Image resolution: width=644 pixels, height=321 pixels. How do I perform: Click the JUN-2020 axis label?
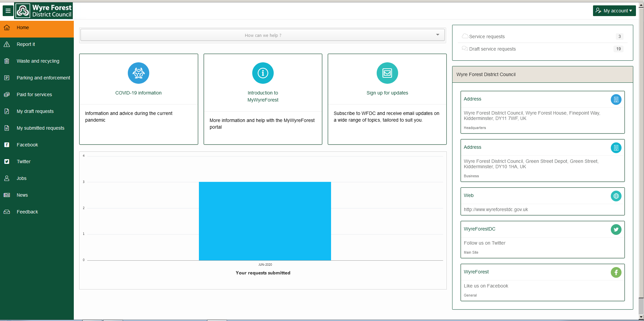[265, 265]
